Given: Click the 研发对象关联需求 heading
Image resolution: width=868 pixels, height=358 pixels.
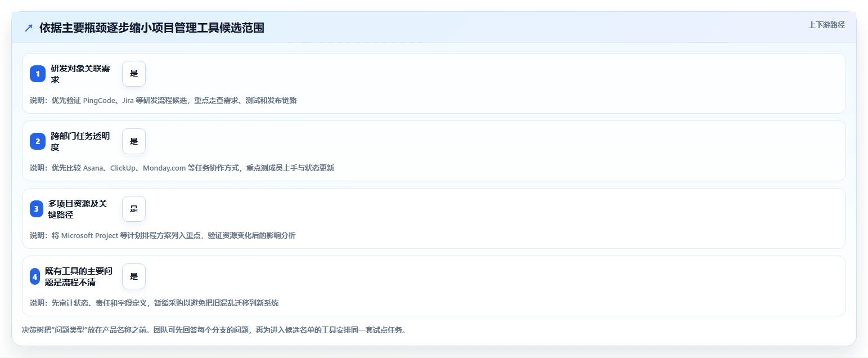Looking at the screenshot, I should coord(81,74).
